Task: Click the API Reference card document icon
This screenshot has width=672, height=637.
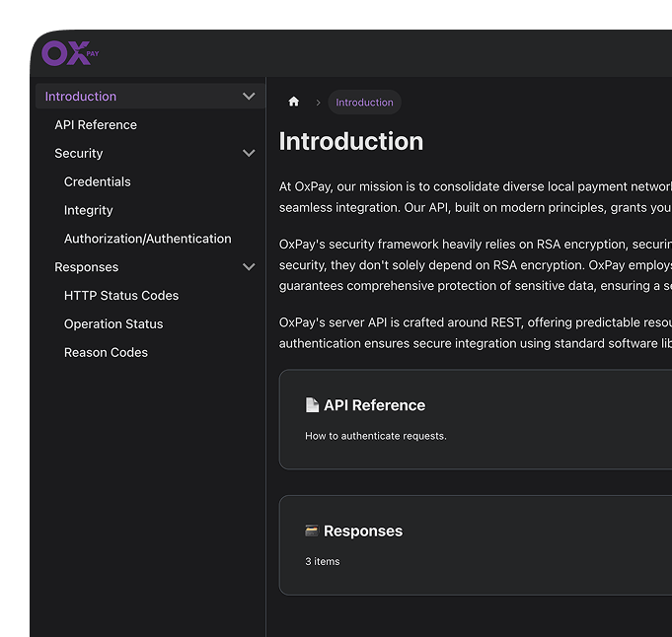Action: click(x=312, y=405)
